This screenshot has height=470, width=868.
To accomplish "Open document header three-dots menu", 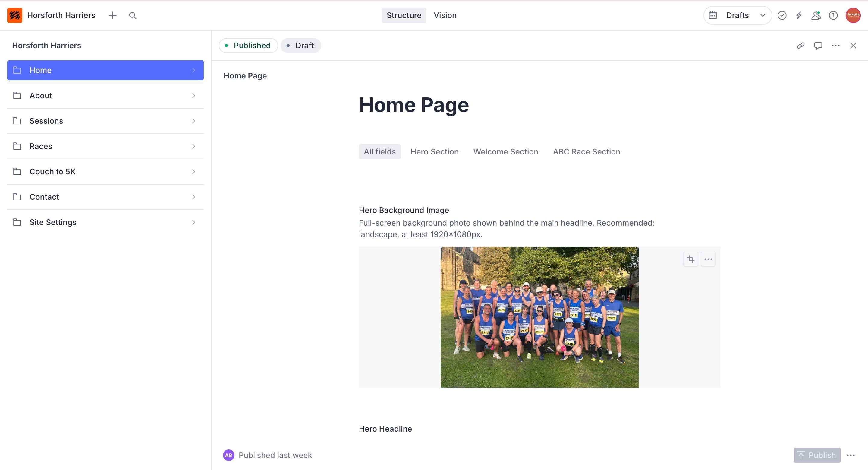I will pyautogui.click(x=836, y=46).
